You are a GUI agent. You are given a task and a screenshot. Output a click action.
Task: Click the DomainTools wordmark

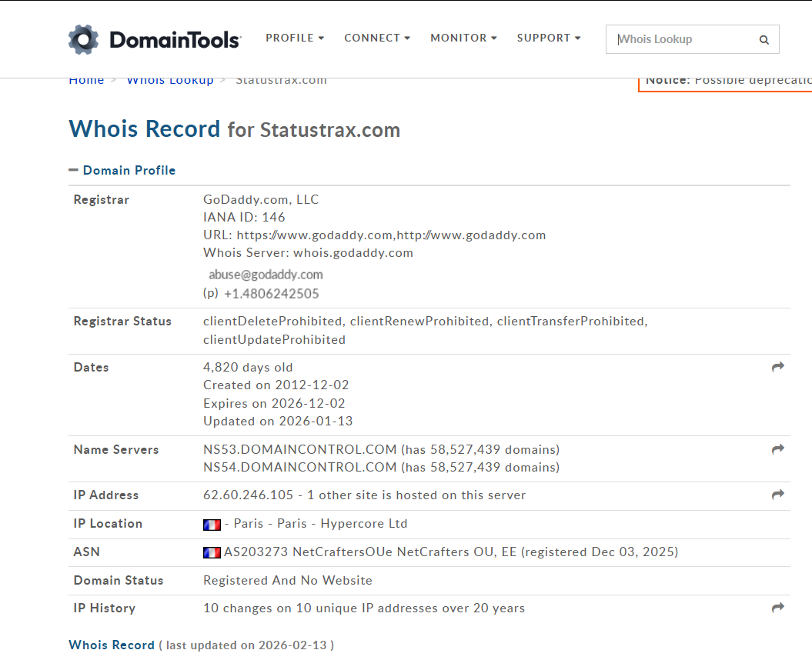coord(175,40)
